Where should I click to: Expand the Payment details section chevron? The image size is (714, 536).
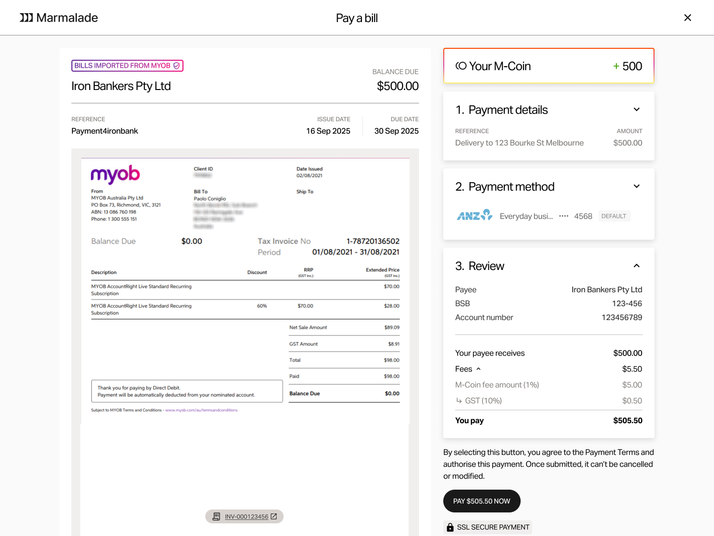click(637, 109)
